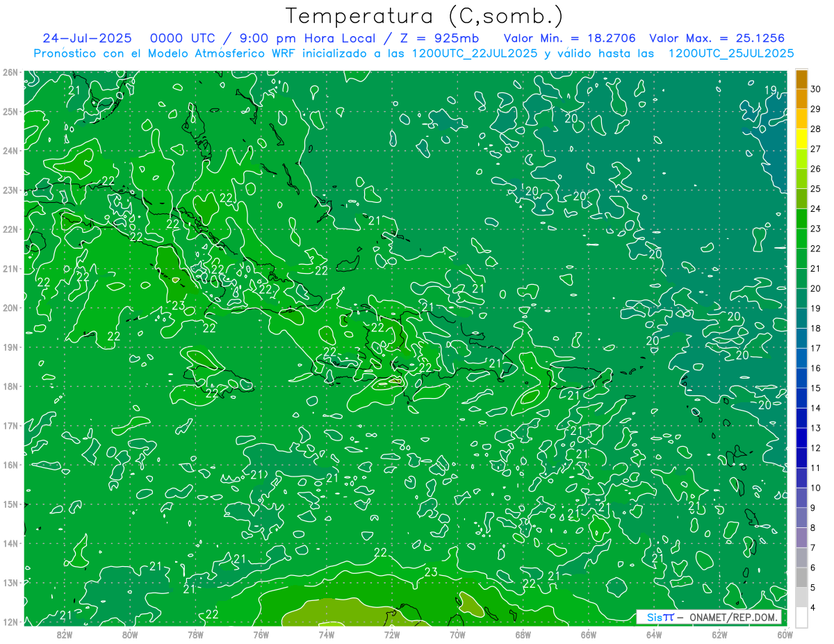The image size is (834, 644).
Task: Click legend value 13 on the color scale
Action: click(x=816, y=428)
